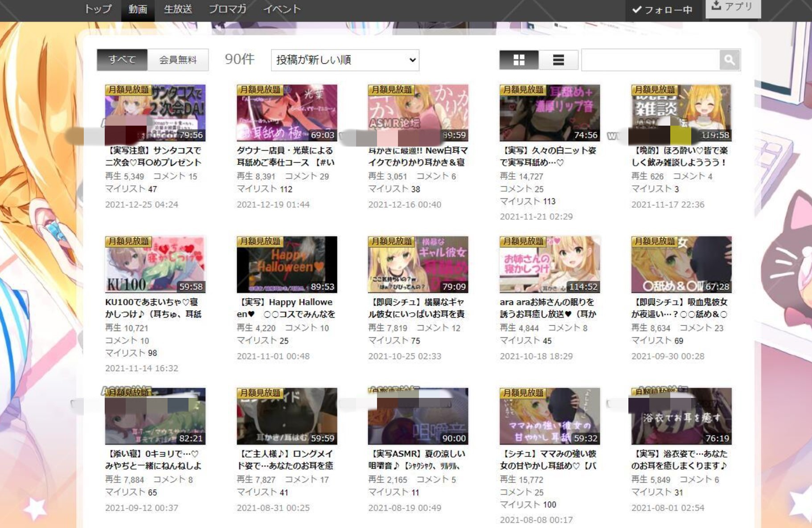Click the 90件 results count
Image resolution: width=812 pixels, height=528 pixels.
[x=239, y=59]
